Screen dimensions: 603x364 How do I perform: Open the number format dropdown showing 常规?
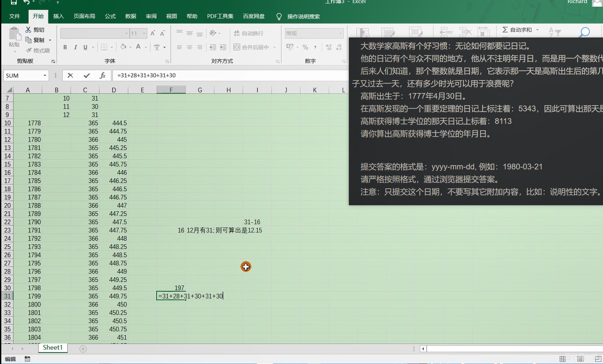[341, 33]
